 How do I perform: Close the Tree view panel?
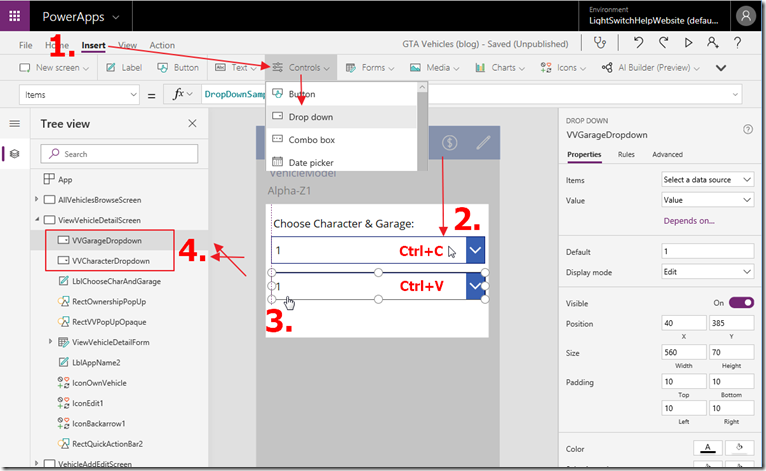pos(192,124)
